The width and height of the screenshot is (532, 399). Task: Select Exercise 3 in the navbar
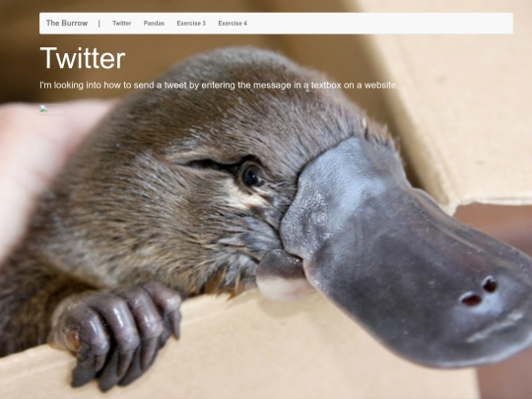pos(191,23)
